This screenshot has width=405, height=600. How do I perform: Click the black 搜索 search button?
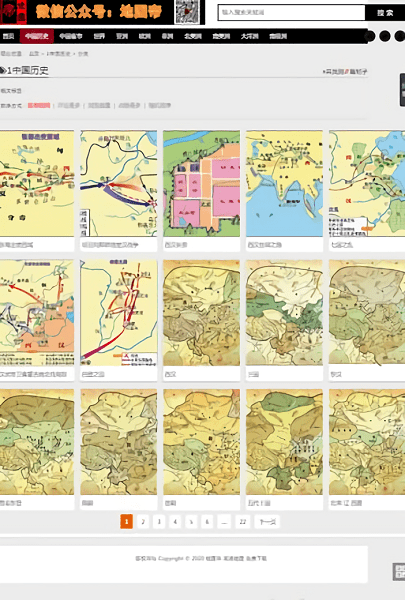coord(385,13)
